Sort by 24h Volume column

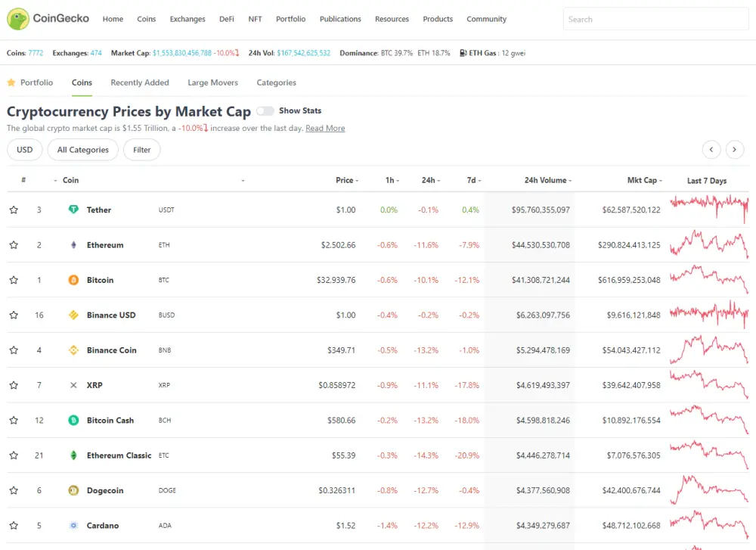[547, 180]
